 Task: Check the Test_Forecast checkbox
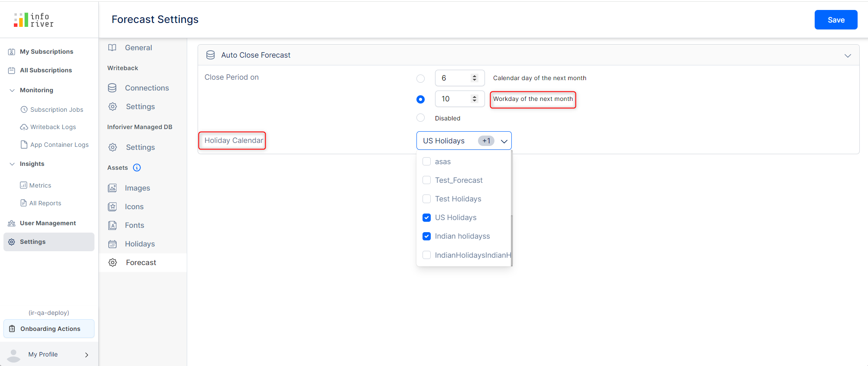point(427,180)
